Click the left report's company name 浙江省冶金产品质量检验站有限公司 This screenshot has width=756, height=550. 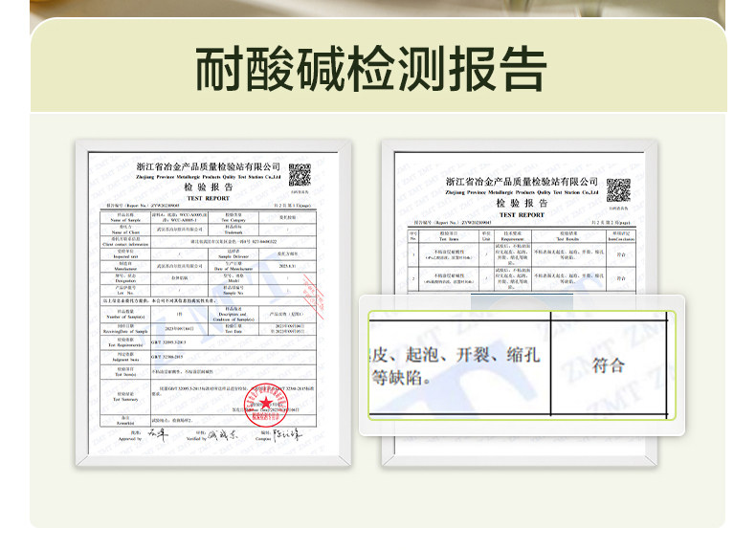(x=209, y=166)
